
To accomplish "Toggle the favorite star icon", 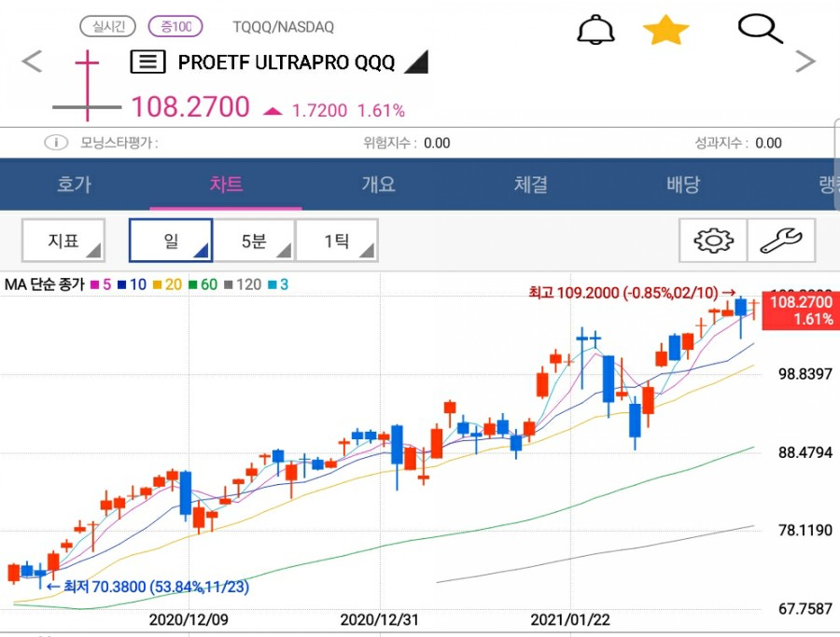I will (x=665, y=30).
